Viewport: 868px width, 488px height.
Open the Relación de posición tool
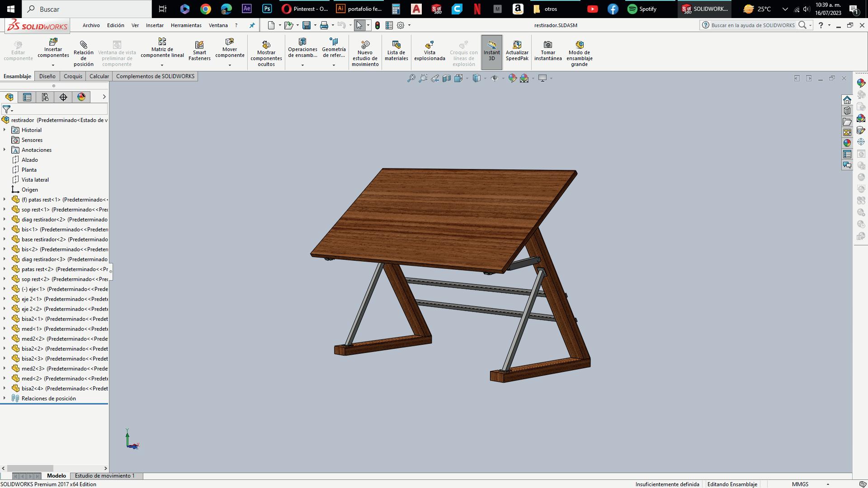point(83,53)
